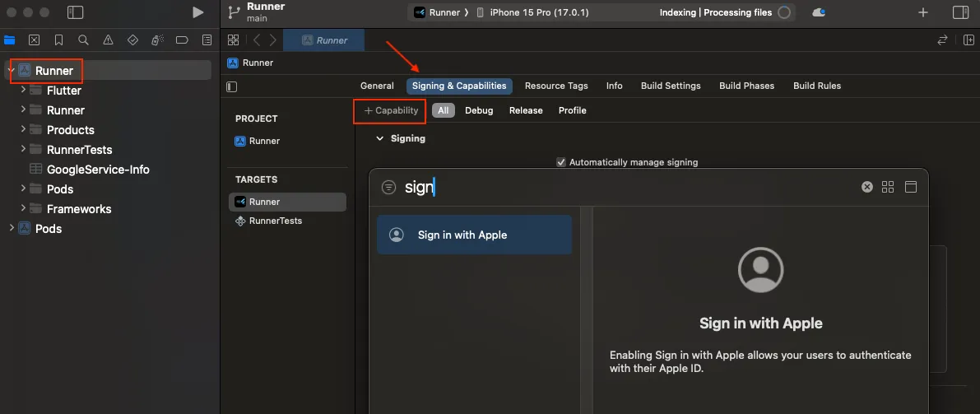This screenshot has height=414, width=980.
Task: Click the main branch name label
Action: [x=257, y=18]
